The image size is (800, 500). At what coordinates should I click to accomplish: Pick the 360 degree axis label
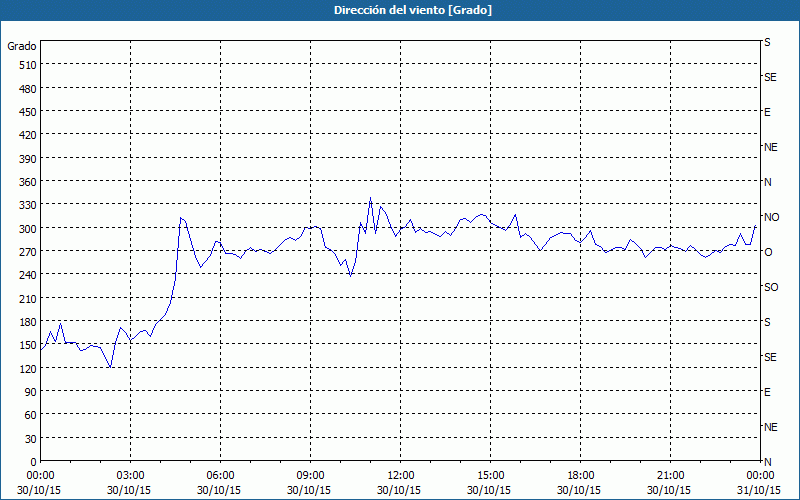(28, 182)
